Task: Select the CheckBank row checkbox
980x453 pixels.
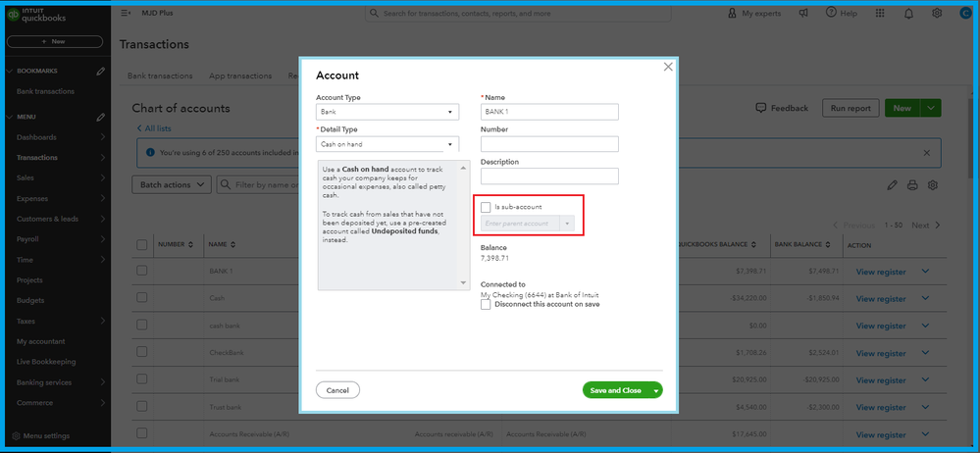Action: tap(142, 352)
